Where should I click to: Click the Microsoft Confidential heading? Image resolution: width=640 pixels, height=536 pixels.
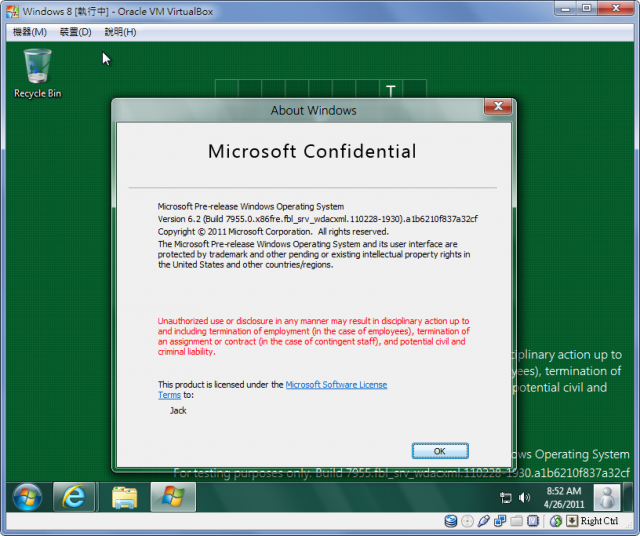point(312,151)
